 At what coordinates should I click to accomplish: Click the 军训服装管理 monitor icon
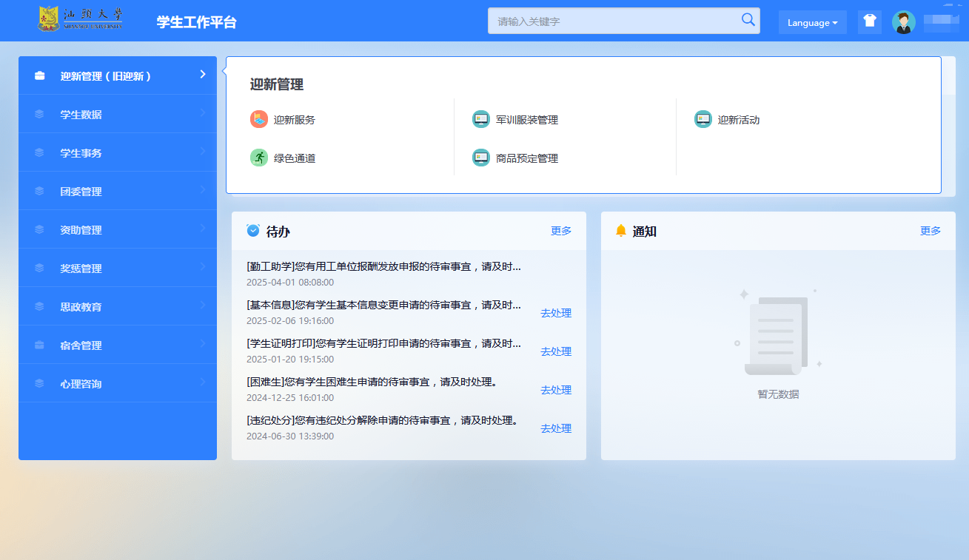coord(481,119)
